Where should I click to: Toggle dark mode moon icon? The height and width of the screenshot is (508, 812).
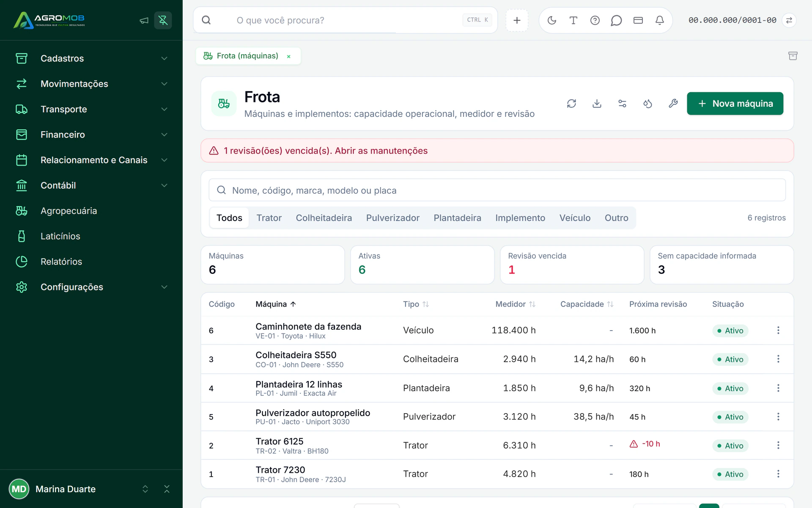click(552, 20)
